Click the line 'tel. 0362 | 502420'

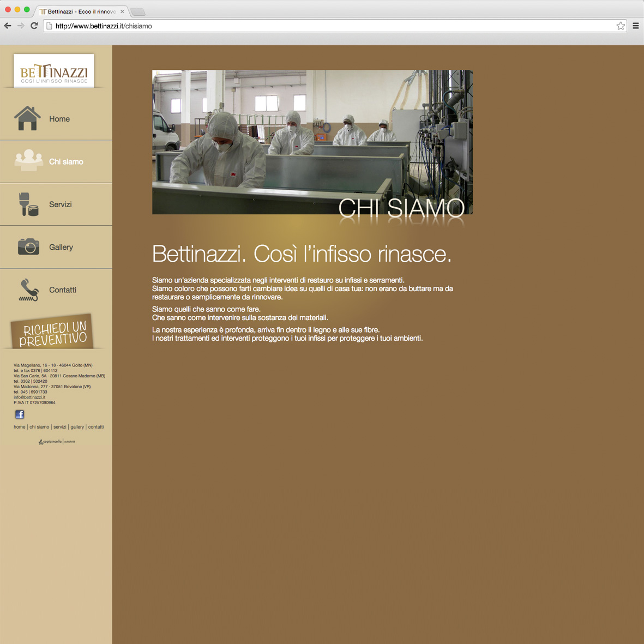click(x=31, y=381)
